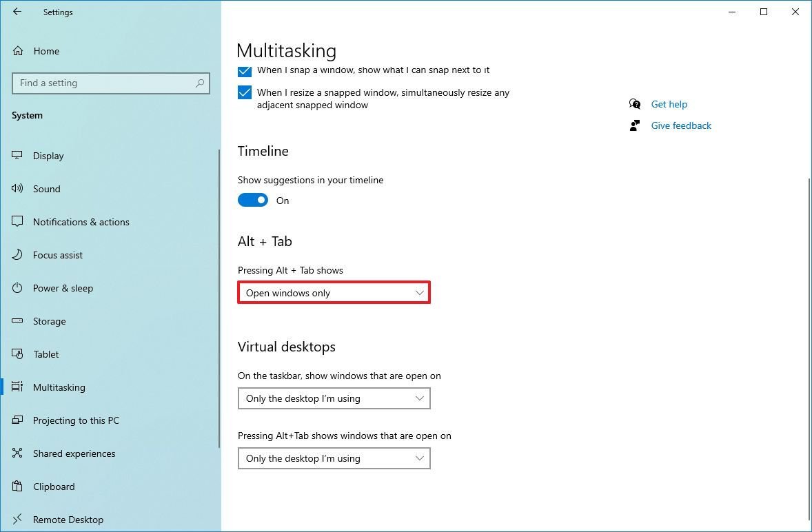
Task: Close the Settings window
Action: [x=795, y=12]
